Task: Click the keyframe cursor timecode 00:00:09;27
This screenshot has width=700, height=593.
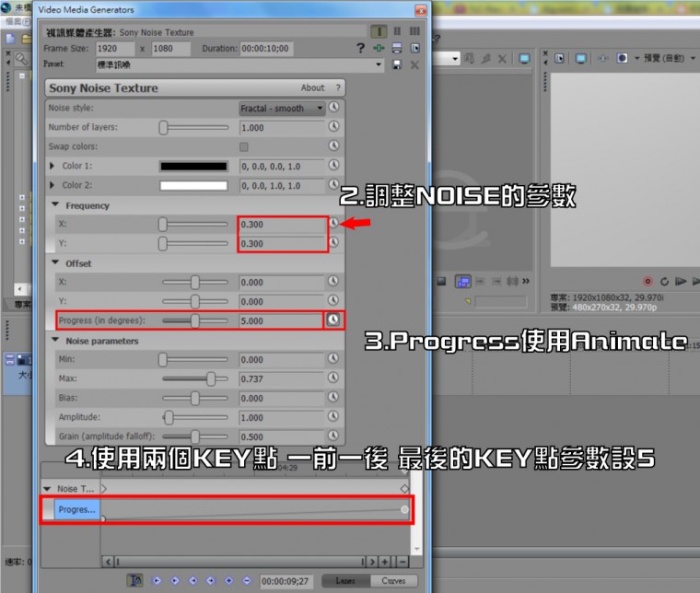Action: (x=286, y=581)
